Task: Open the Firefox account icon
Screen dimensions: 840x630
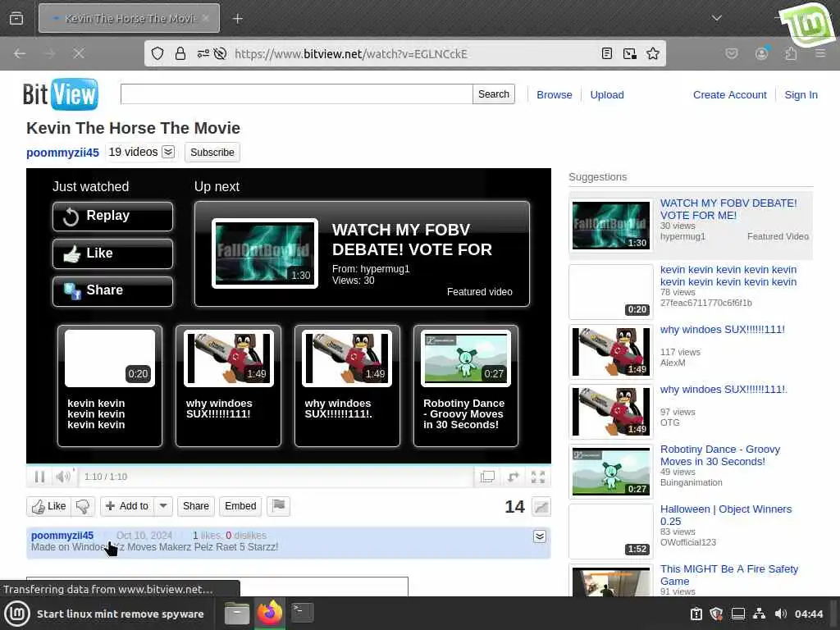Action: coord(761,53)
